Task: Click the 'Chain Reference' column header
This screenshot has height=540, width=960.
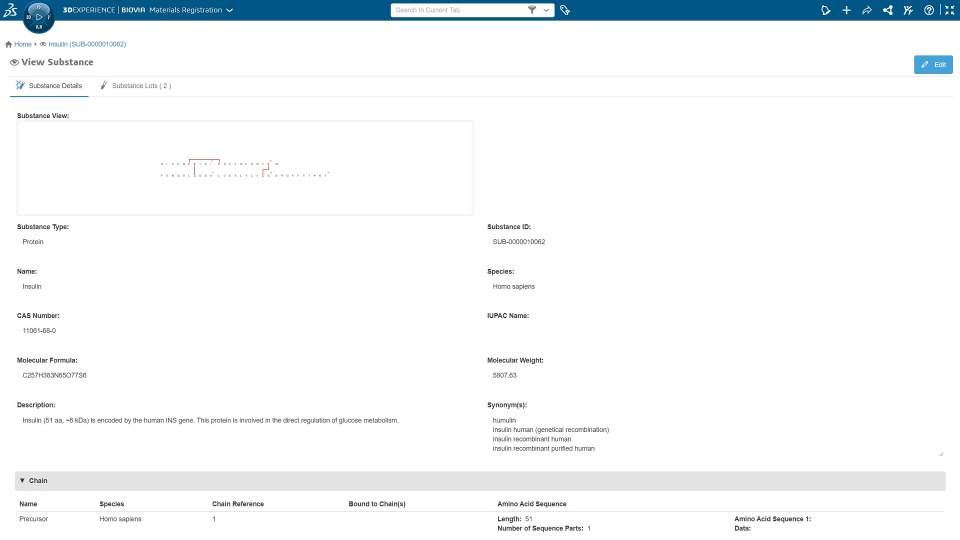Action: coord(238,504)
